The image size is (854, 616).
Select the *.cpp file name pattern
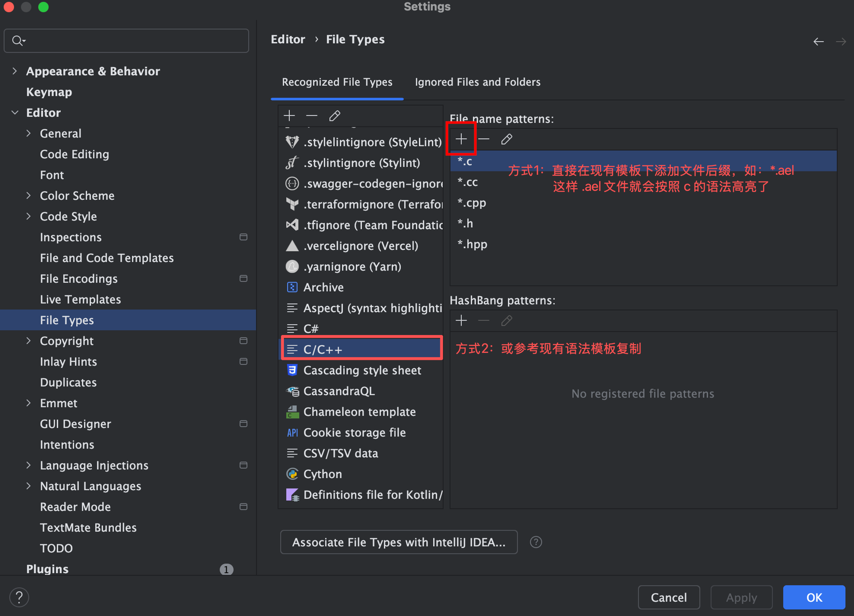click(x=472, y=203)
